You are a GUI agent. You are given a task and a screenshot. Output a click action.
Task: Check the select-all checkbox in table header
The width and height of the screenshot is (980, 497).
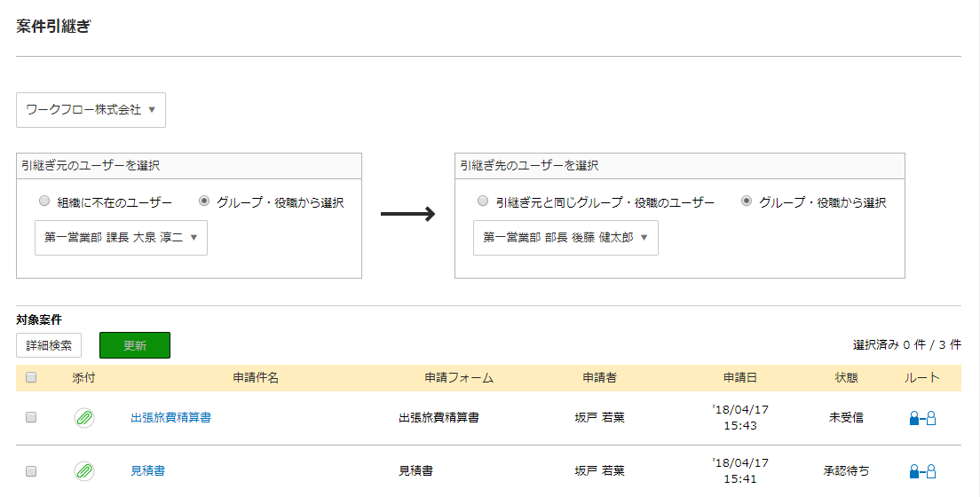(x=31, y=377)
